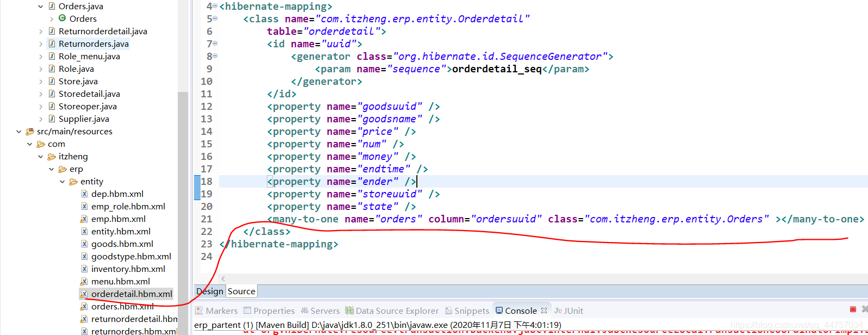Terminate the running process with red stop icon
Viewport: 868px width, 335px height.
pos(853,309)
